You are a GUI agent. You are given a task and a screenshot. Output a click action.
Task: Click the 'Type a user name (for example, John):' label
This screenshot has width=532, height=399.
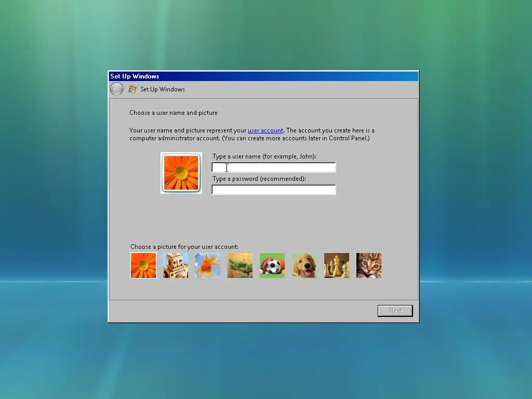264,156
